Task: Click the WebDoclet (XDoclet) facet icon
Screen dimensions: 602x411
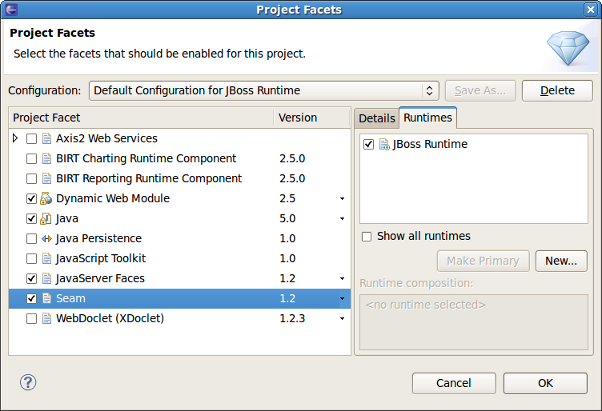Action: (46, 319)
